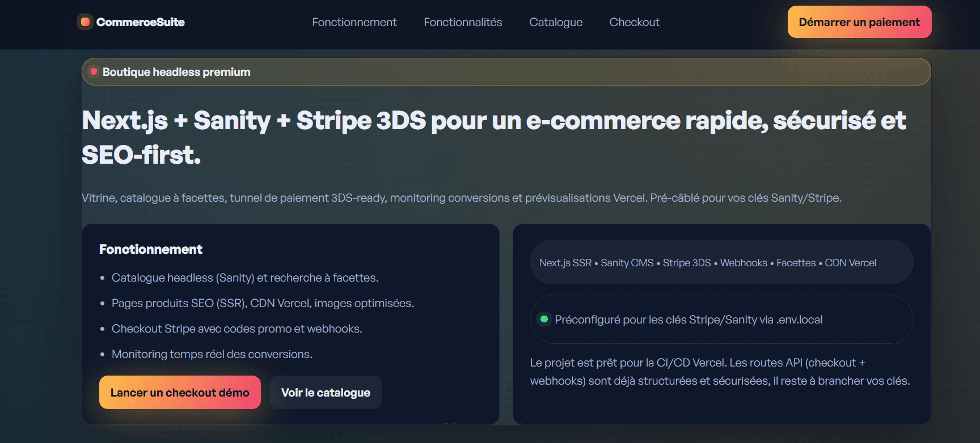
Task: Click the Démarrer un paiement button
Action: coord(859,22)
